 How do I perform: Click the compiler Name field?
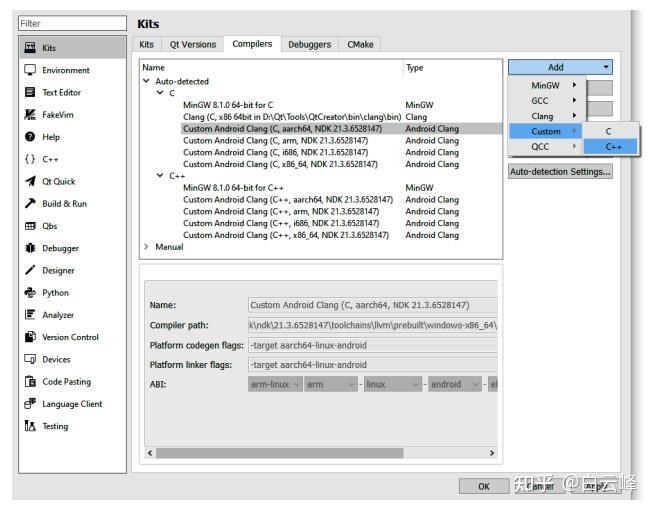coord(372,305)
